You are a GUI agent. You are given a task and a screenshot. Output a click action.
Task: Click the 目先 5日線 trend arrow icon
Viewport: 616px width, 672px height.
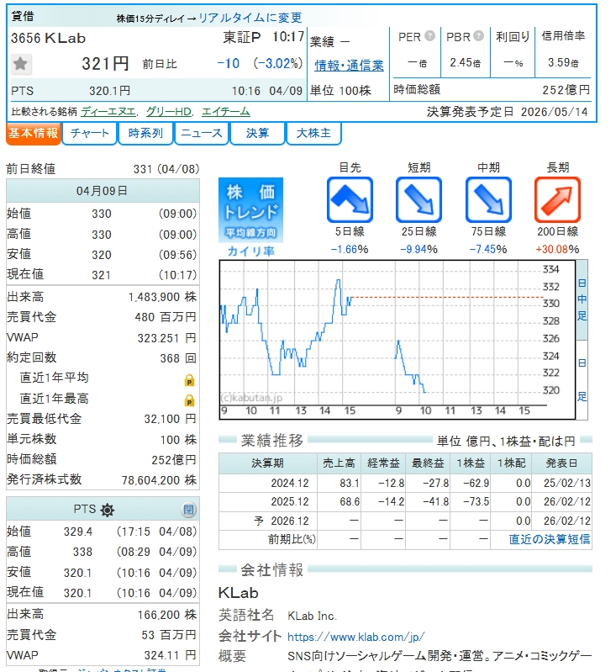pyautogui.click(x=350, y=199)
